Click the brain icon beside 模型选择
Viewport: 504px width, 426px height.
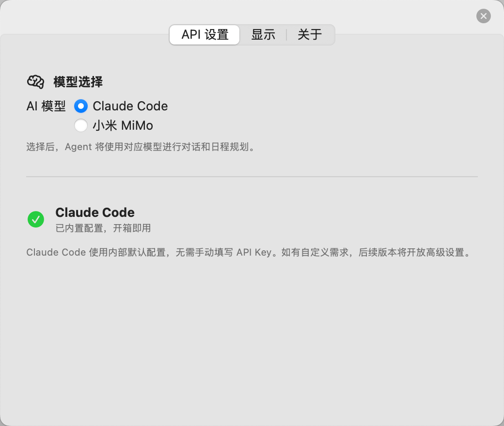(x=35, y=82)
